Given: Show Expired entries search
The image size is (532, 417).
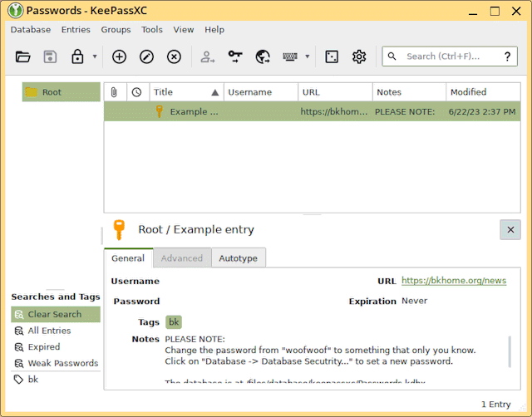Looking at the screenshot, I should [56, 347].
